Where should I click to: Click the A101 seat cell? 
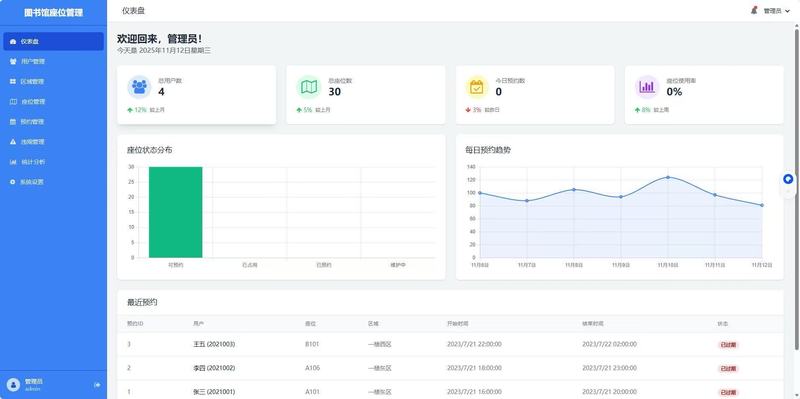coord(312,392)
